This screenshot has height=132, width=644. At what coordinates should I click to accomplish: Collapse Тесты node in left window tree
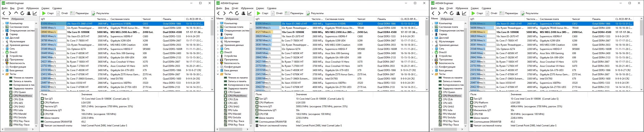pyautogui.click(x=3, y=74)
